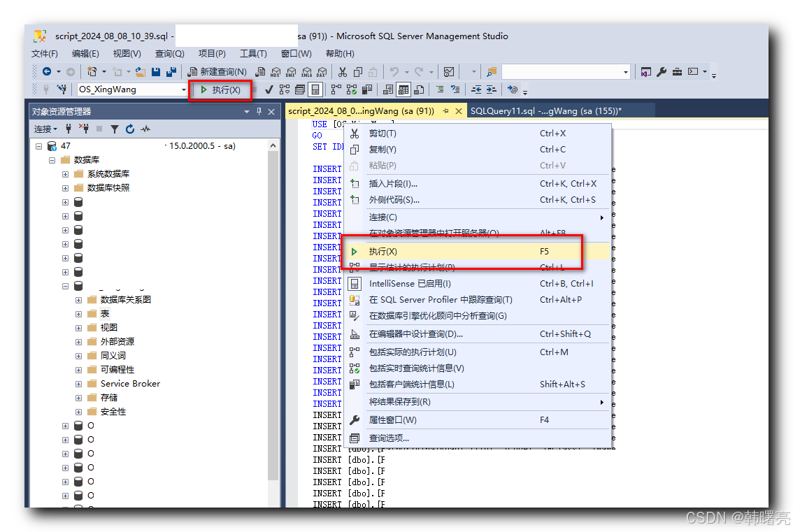Expand the 数据库快照 folder node

[65, 188]
